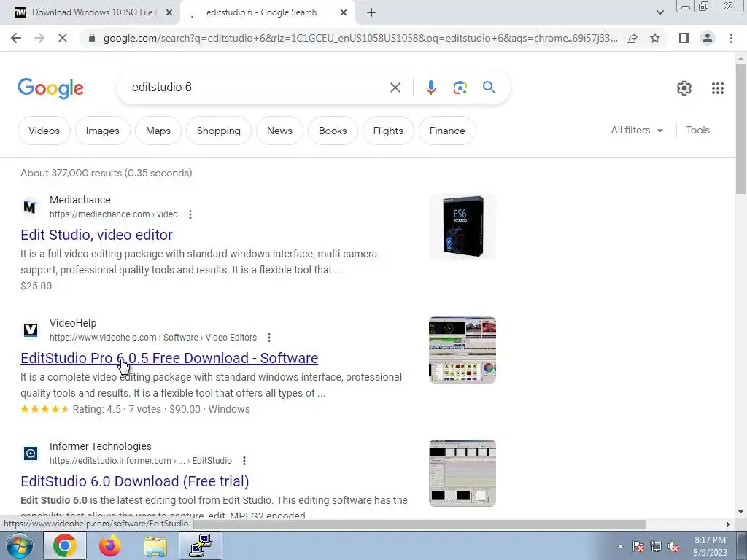The image size is (747, 560).
Task: Click the Chrome address bar URL
Action: [360, 38]
